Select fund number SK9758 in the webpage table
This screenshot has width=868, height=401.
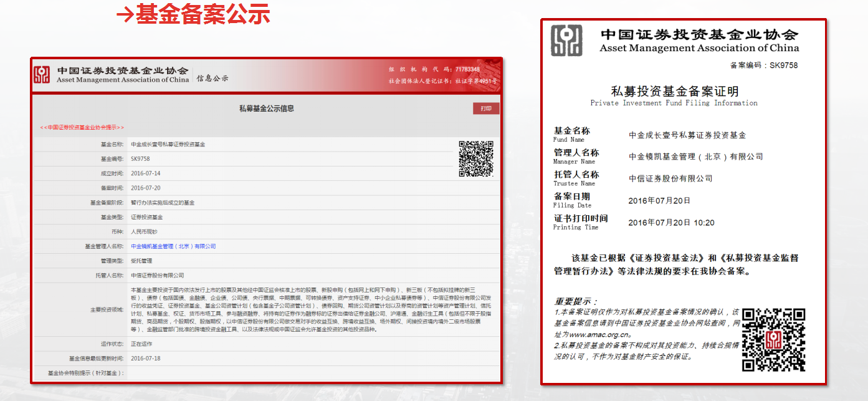click(x=140, y=159)
